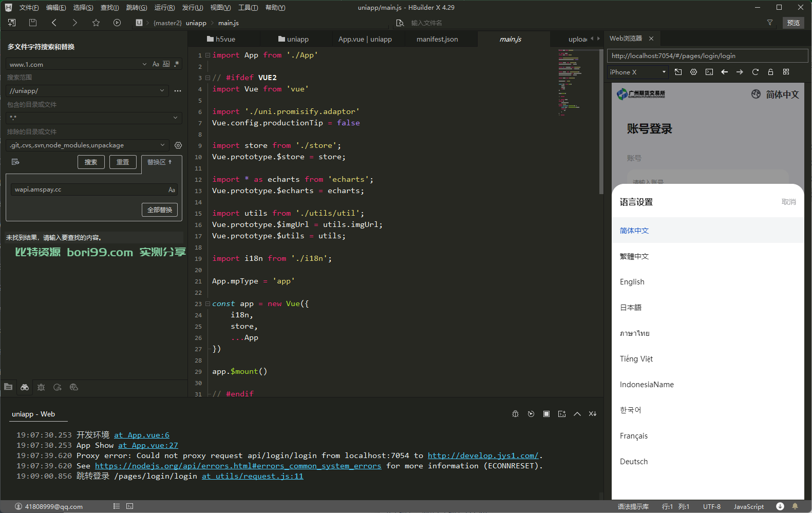Click the browser URL address field
The height and width of the screenshot is (513, 812).
[707, 56]
